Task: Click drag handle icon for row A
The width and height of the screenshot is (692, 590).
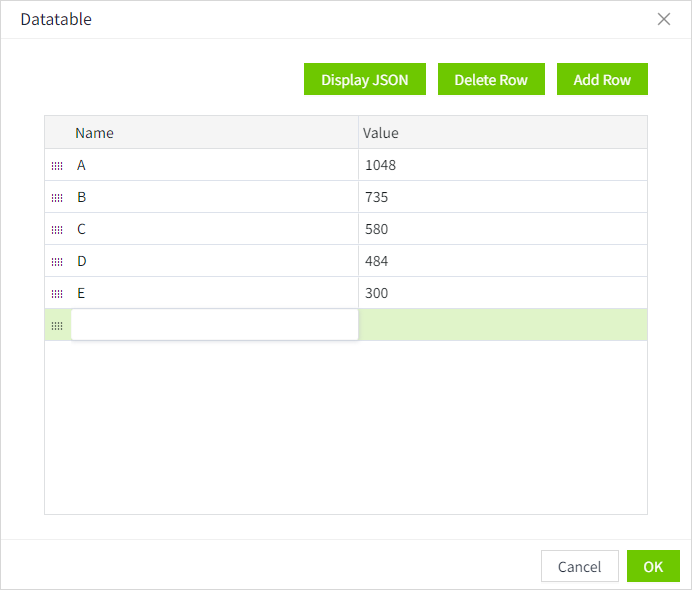Action: pyautogui.click(x=57, y=166)
